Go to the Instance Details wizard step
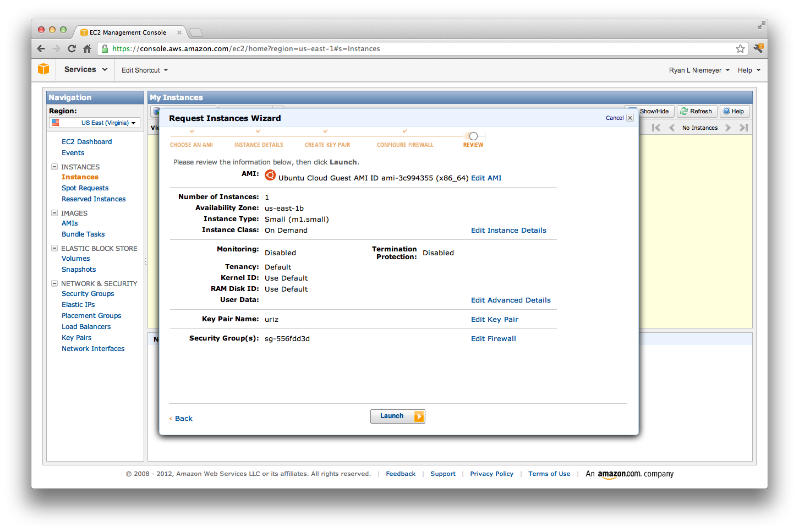Viewport: 799px width, 532px height. 259,145
